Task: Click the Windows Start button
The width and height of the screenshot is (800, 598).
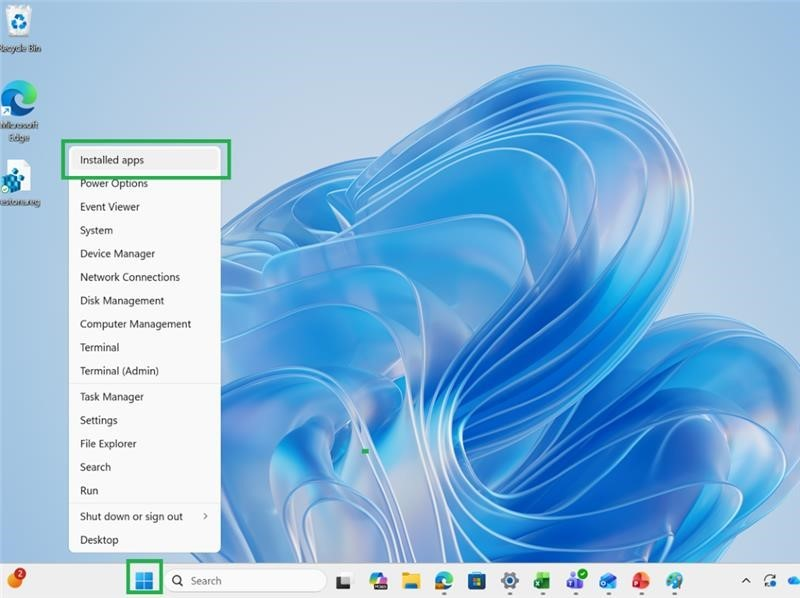Action: click(144, 580)
